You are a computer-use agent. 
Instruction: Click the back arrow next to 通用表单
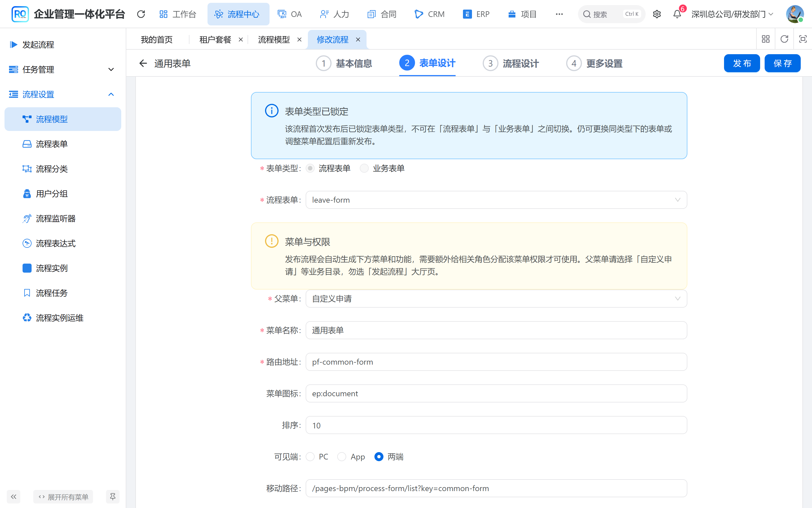click(x=143, y=63)
